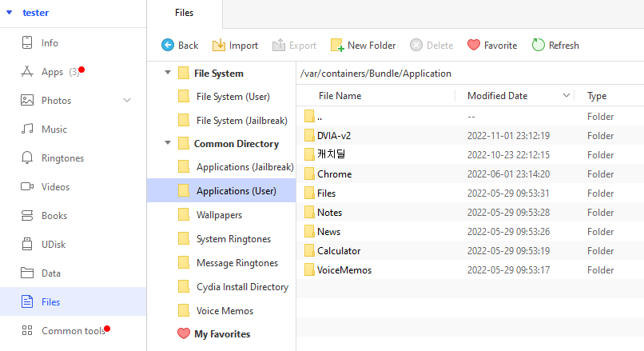Select the Ringtones bell icon

pyautogui.click(x=27, y=158)
